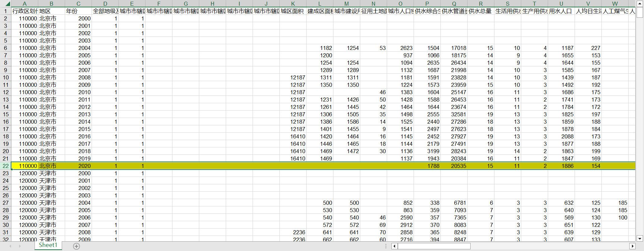Select column Q header
This screenshot has height=251, width=644.
[454, 4]
